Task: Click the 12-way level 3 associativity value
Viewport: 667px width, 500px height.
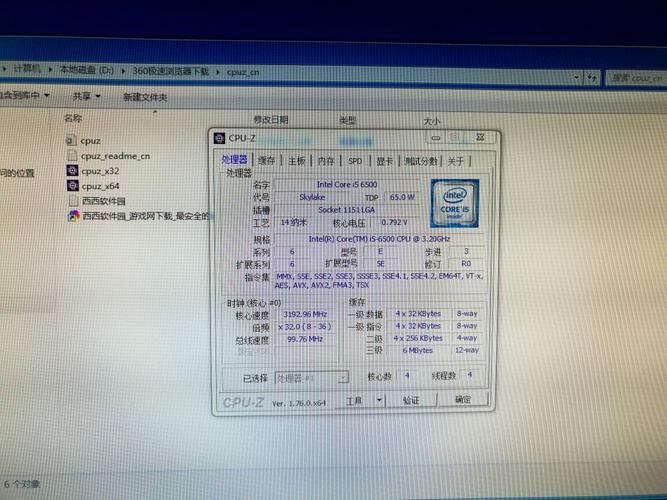Action: pos(467,350)
